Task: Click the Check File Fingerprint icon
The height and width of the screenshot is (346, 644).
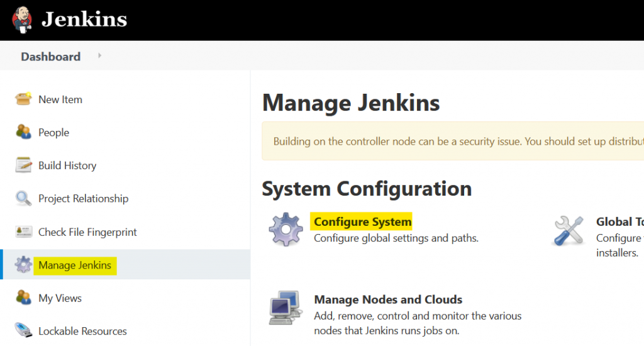Action: pyautogui.click(x=23, y=232)
